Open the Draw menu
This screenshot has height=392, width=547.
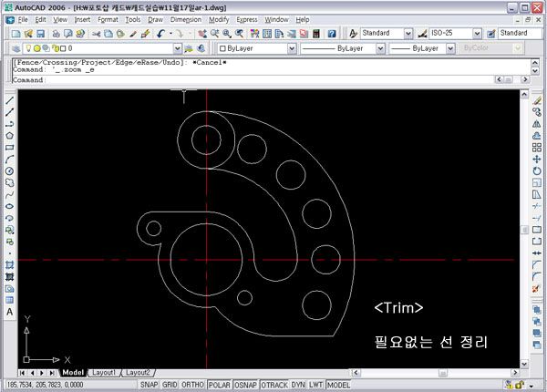pyautogui.click(x=155, y=20)
